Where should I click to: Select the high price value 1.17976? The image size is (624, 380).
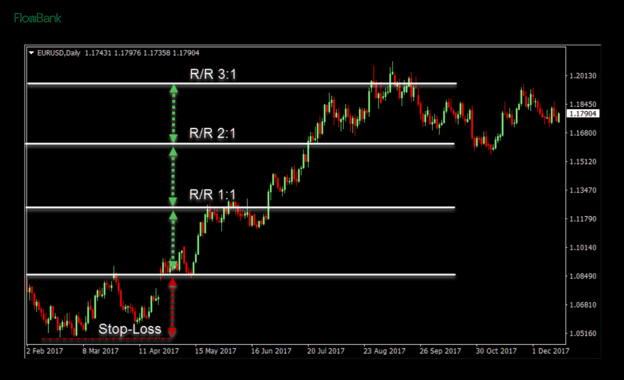click(x=127, y=53)
